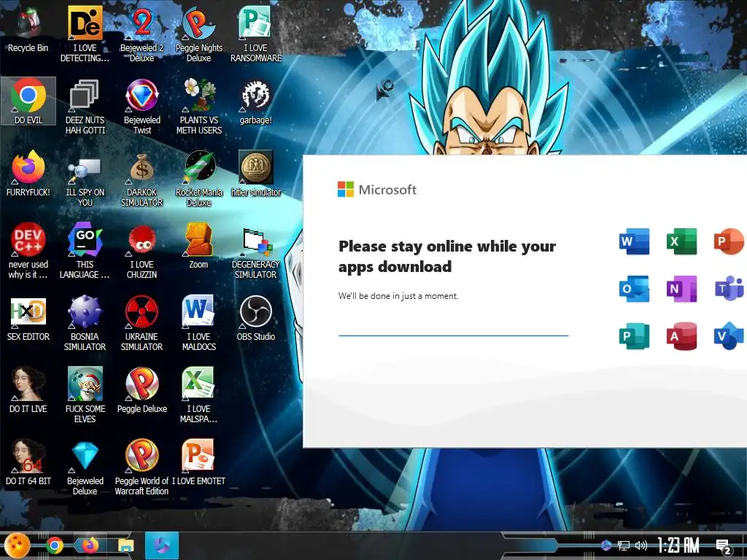The width and height of the screenshot is (747, 560).
Task: Open Chrome from the taskbar
Action: [x=54, y=545]
